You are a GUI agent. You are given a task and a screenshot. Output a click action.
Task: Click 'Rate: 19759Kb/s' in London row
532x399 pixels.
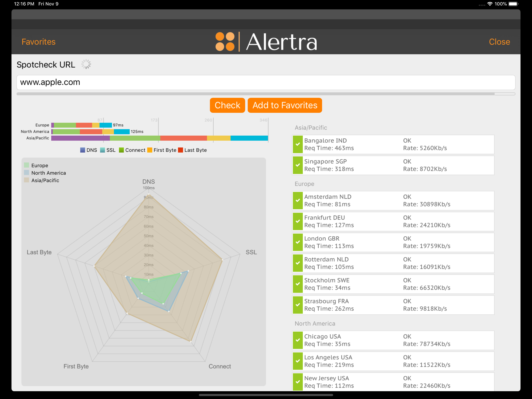(x=427, y=246)
